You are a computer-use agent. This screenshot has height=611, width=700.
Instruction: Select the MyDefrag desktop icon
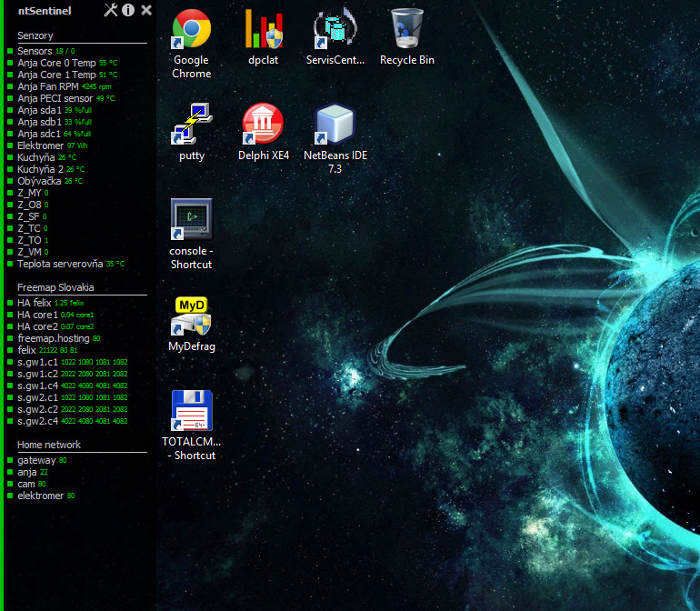[192, 325]
